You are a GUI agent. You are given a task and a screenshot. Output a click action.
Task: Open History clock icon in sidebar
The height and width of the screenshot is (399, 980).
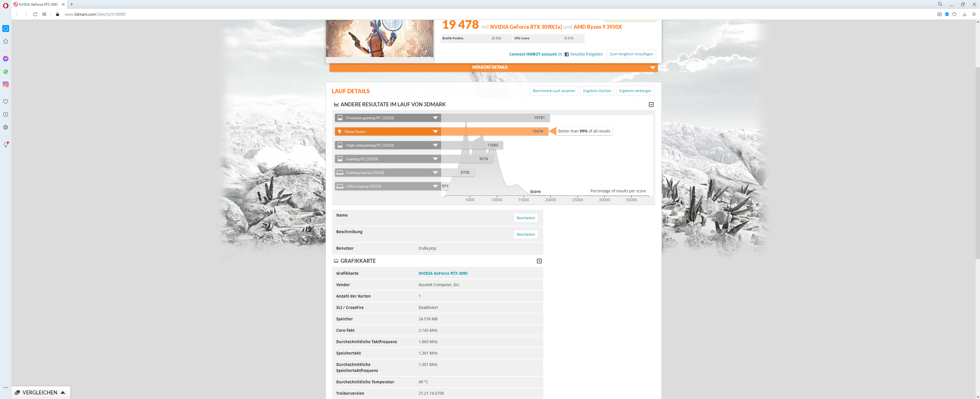point(6,115)
